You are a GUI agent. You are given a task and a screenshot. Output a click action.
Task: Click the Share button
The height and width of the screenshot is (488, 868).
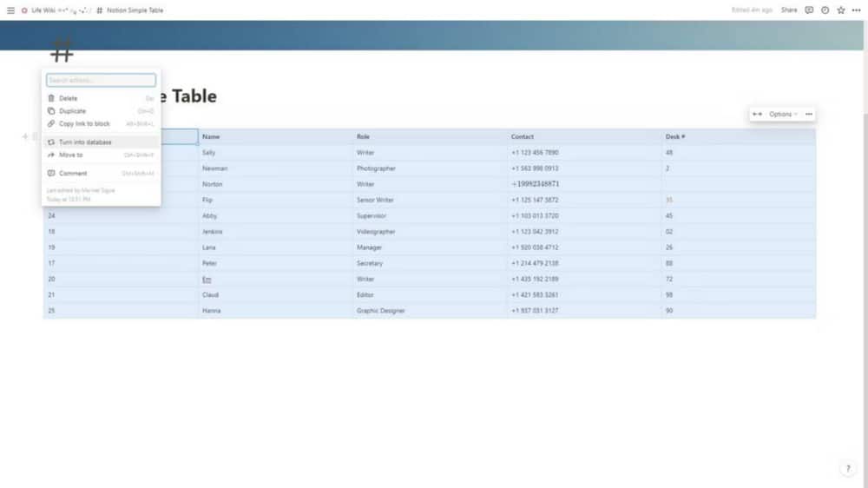[x=788, y=10]
